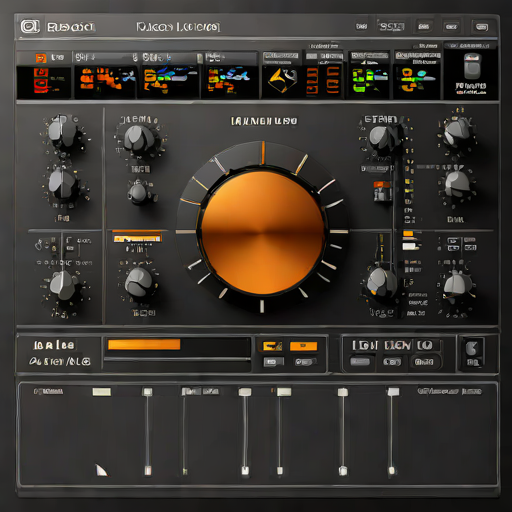Click the large orange central dial
512x512 pixels.
click(262, 232)
